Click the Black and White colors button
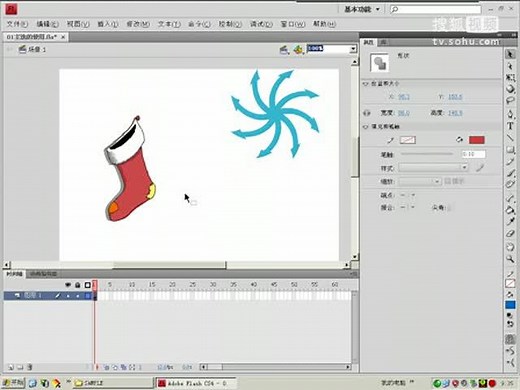Image resolution: width=520 pixels, height=390 pixels. 510,315
